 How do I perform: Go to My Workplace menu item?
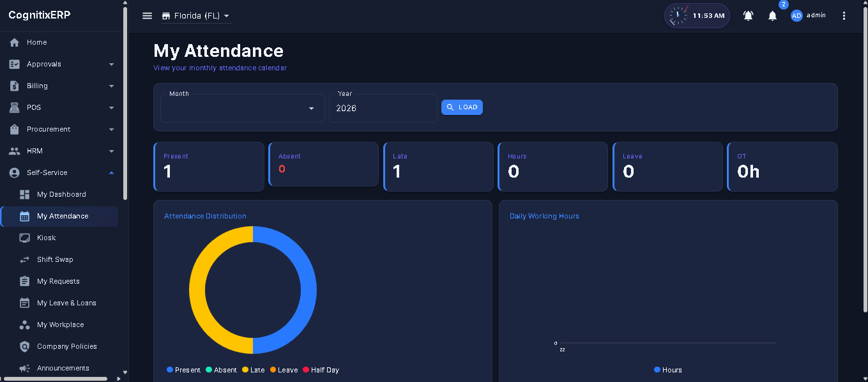click(x=59, y=325)
